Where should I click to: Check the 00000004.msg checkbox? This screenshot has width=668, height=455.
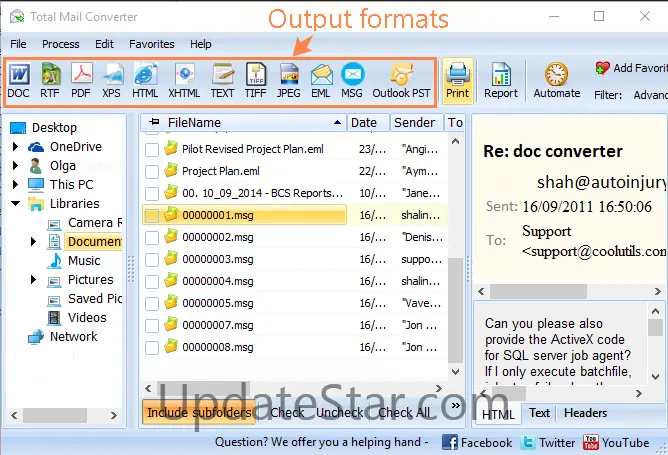click(x=152, y=282)
